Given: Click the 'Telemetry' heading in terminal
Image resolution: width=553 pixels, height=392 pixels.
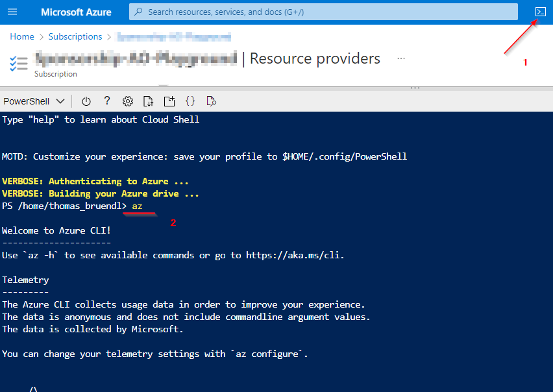Looking at the screenshot, I should click(x=25, y=280).
